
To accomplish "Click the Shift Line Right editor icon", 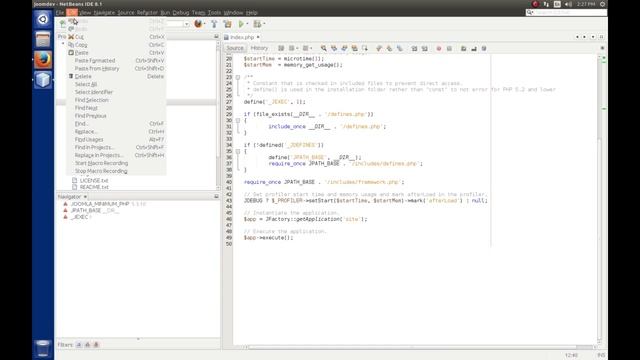I will click(424, 48).
